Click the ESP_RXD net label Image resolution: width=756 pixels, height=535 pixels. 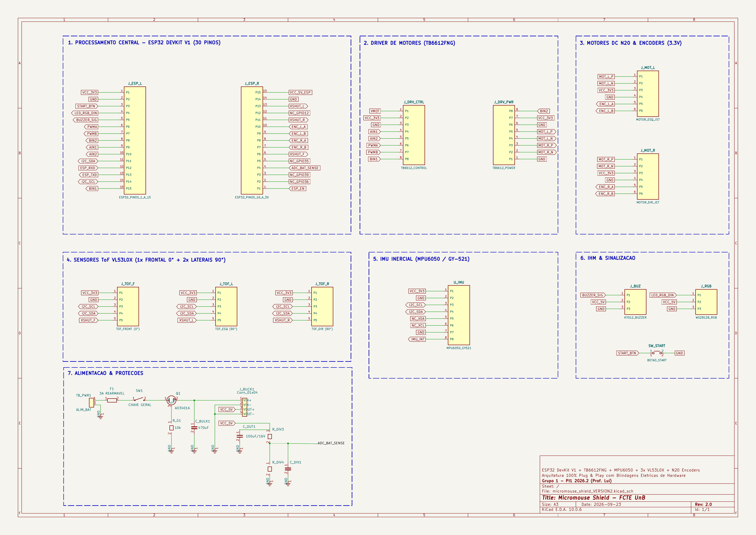click(x=88, y=168)
